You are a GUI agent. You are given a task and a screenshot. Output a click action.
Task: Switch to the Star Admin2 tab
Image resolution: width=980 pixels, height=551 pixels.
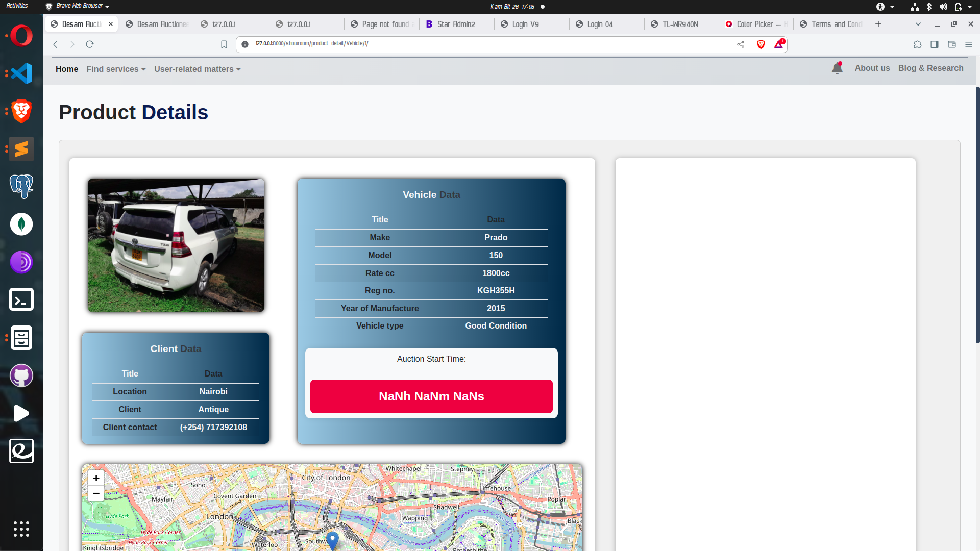[455, 24]
